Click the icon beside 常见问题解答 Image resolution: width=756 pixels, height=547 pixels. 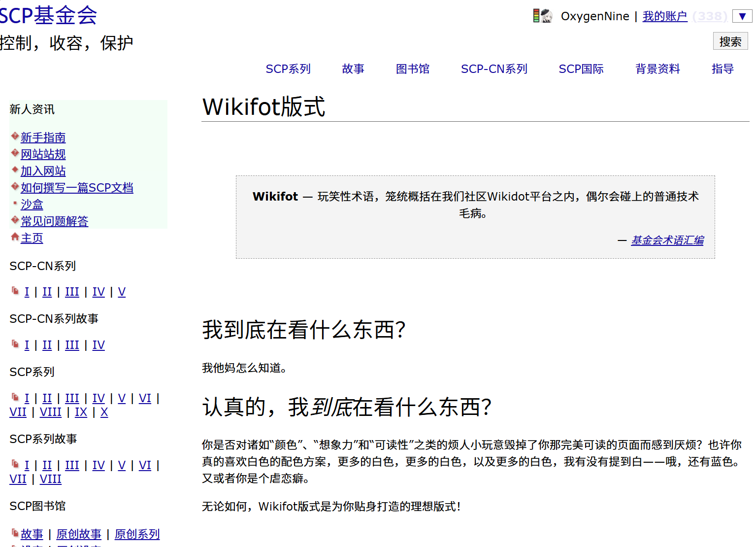pos(15,220)
